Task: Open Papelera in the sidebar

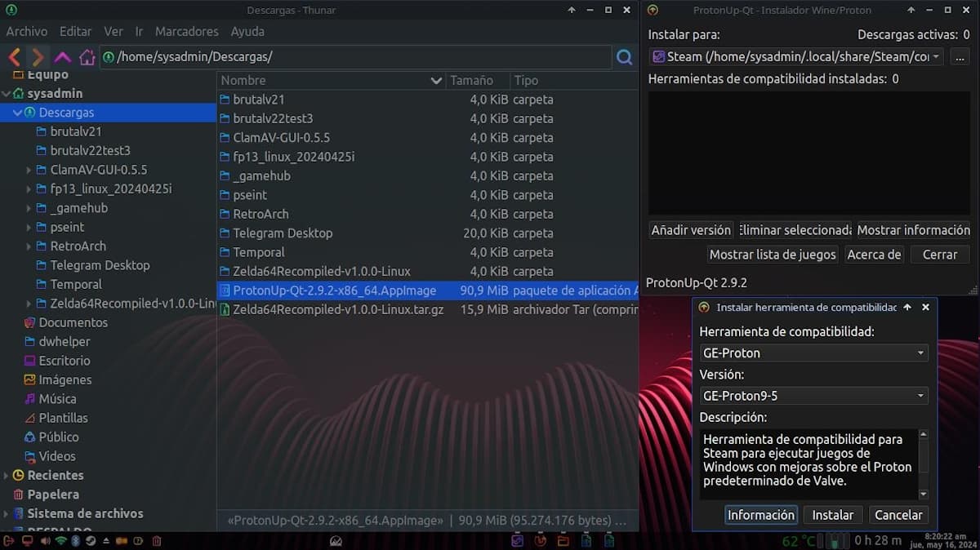Action: click(53, 495)
